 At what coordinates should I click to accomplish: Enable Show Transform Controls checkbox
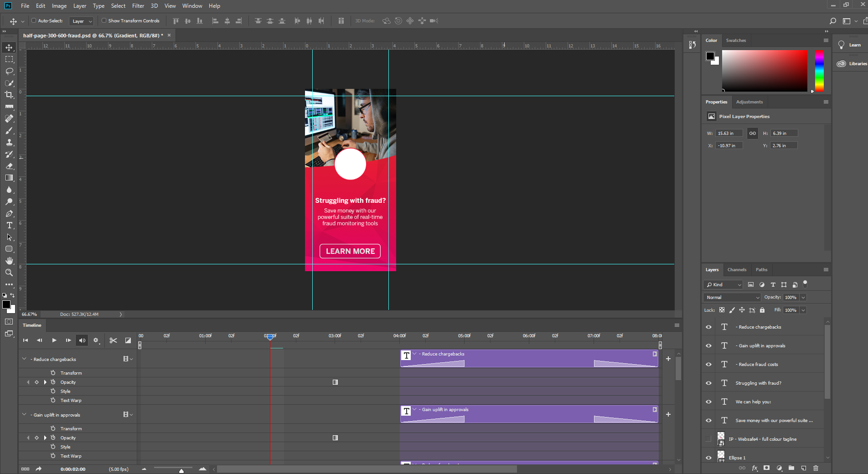pyautogui.click(x=104, y=21)
